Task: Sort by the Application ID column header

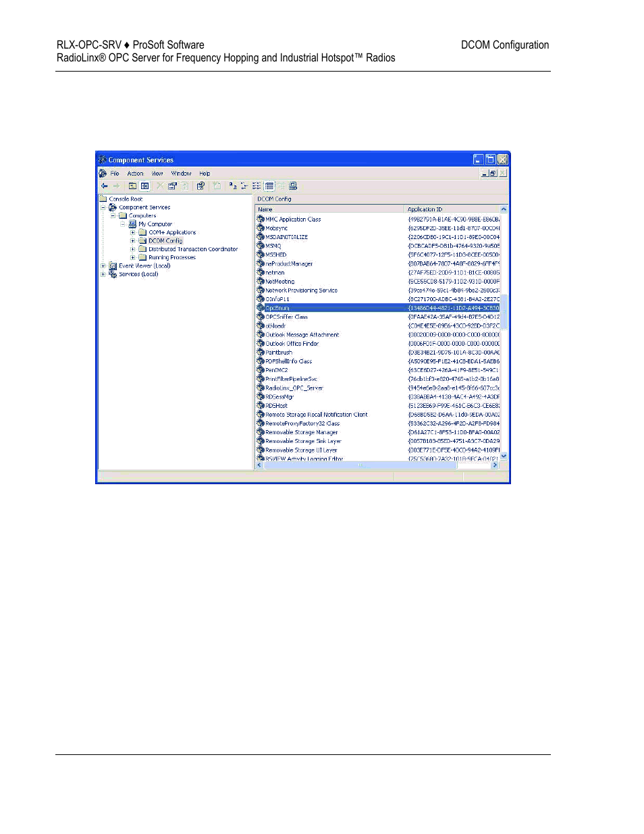Action: (452, 209)
